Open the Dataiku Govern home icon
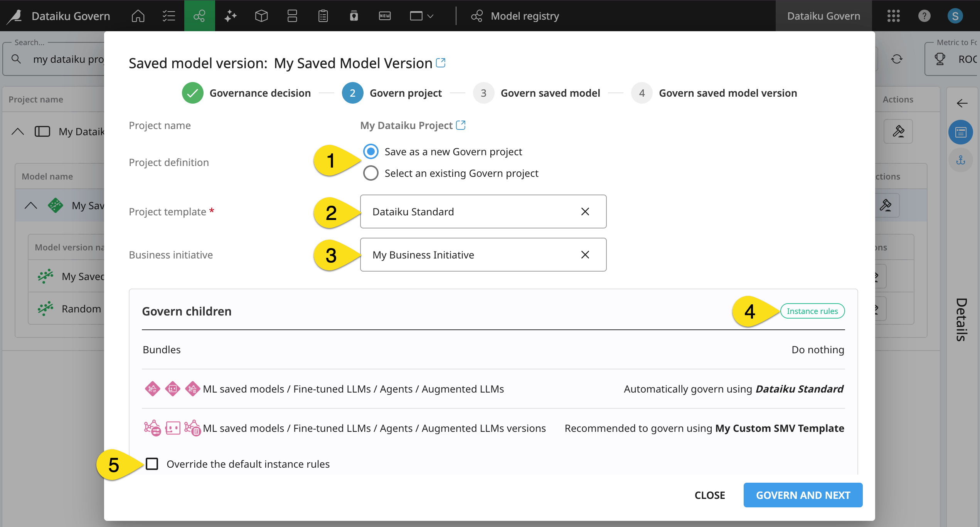980x527 pixels. tap(138, 16)
